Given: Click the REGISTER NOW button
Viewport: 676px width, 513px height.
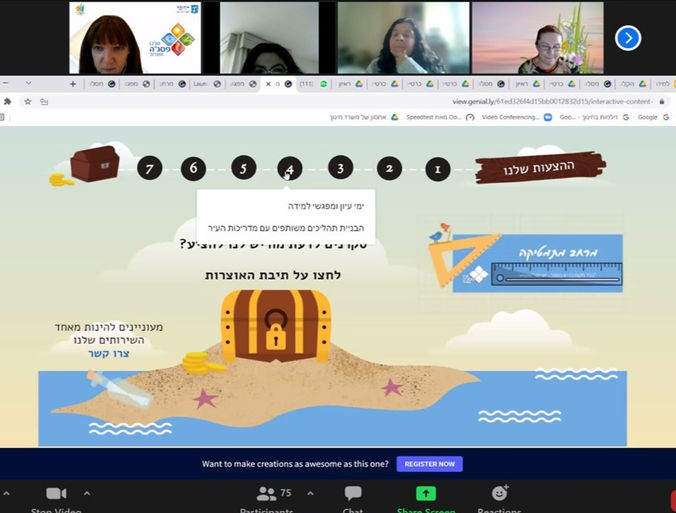Looking at the screenshot, I should [429, 464].
